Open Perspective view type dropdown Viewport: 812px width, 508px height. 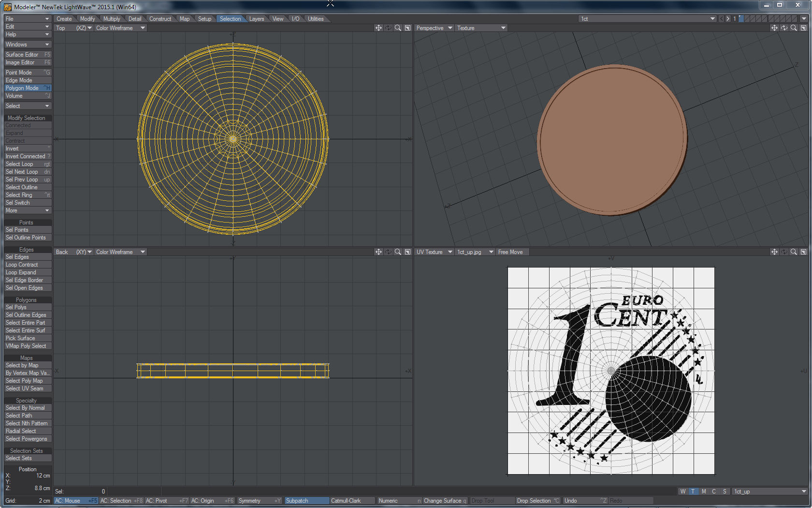[435, 28]
